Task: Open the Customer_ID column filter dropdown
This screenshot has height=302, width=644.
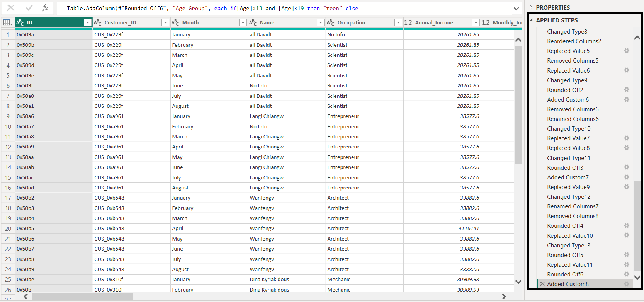Action: [165, 23]
